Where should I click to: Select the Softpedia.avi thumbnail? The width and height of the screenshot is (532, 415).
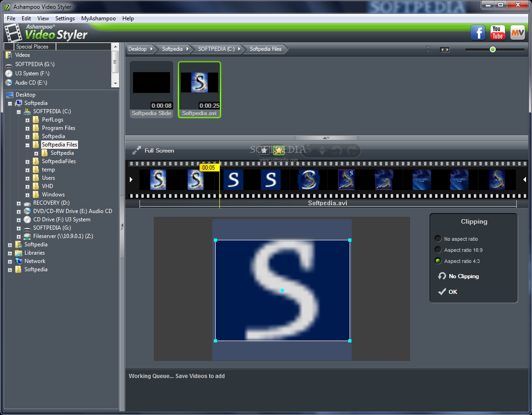(x=199, y=90)
